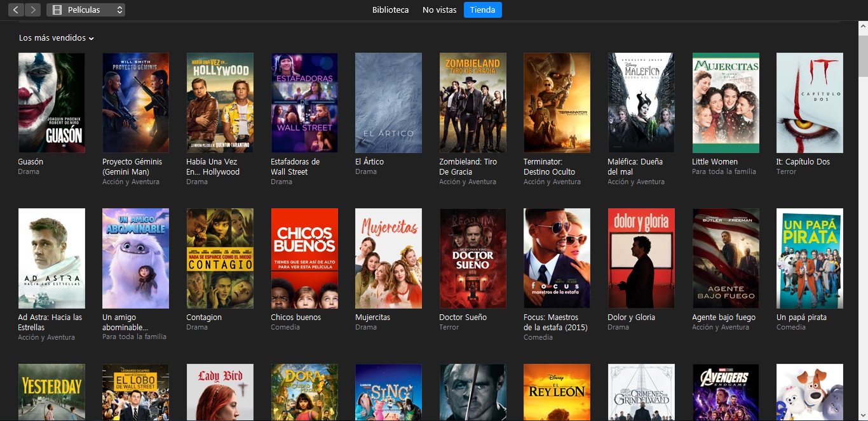Open the Mujercitas poster with cursive title

coord(388,258)
